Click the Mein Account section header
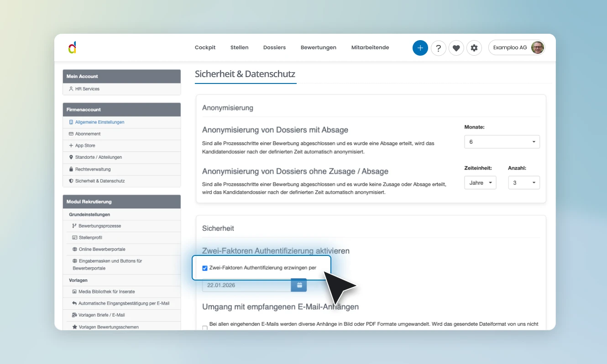 pos(121,76)
